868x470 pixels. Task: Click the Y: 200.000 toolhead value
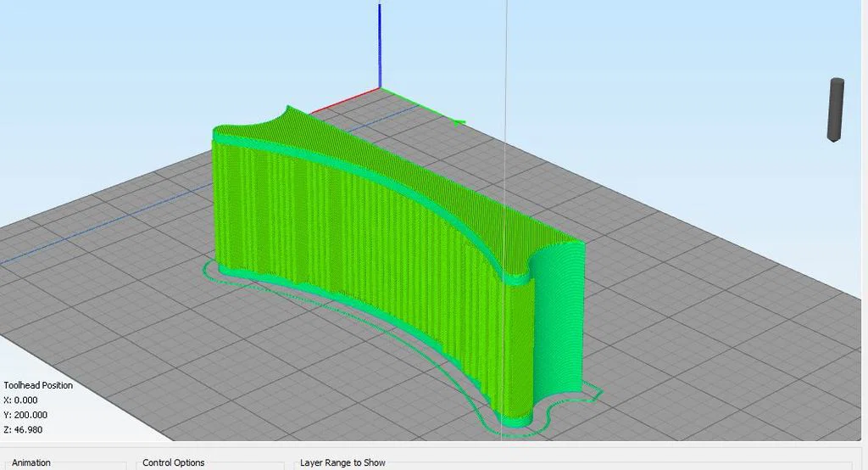(25, 415)
